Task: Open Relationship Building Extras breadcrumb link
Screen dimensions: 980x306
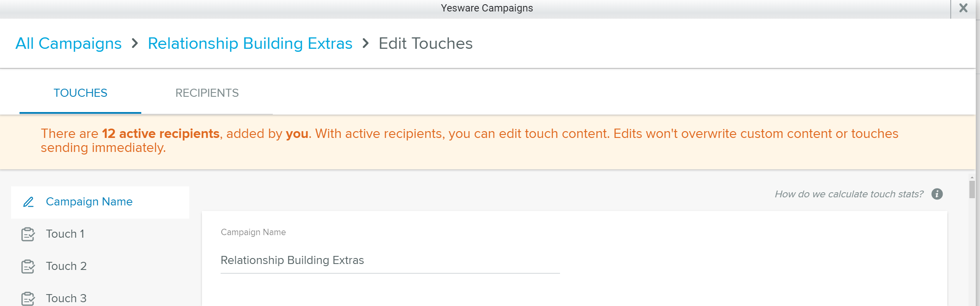Action: tap(250, 43)
